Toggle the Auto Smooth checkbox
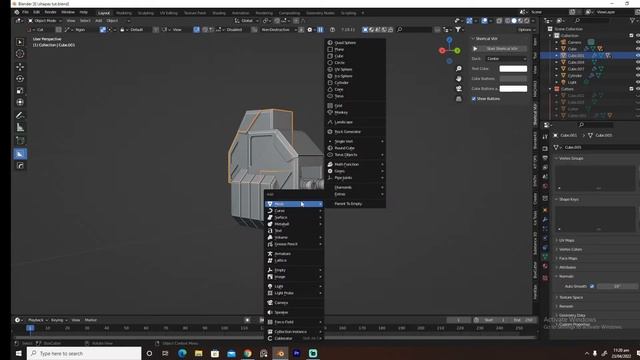This screenshot has height=360, width=640. (x=592, y=287)
